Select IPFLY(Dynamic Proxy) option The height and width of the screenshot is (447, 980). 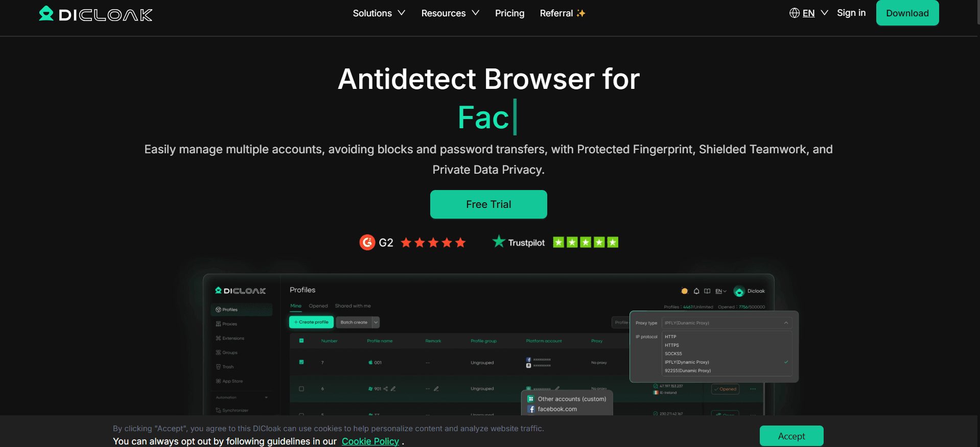click(x=687, y=362)
